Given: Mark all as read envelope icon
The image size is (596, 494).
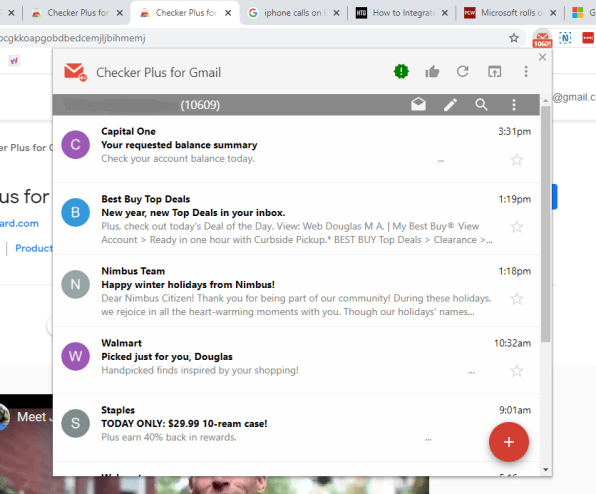Looking at the screenshot, I should (x=418, y=104).
